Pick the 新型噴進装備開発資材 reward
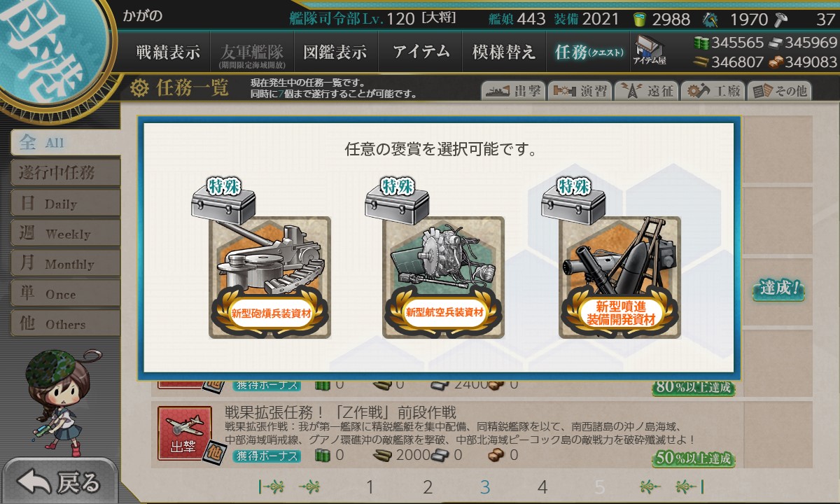 (x=620, y=277)
